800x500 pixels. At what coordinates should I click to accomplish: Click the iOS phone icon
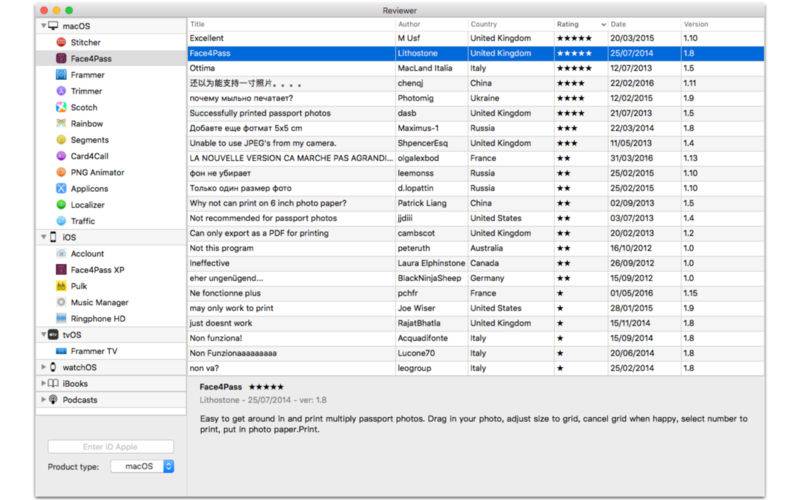(x=53, y=237)
